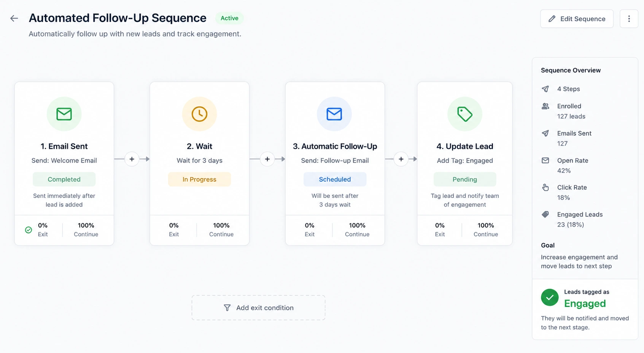The image size is (644, 353).
Task: Add step between Follow-Up and Update Lead
Action: (x=401, y=159)
